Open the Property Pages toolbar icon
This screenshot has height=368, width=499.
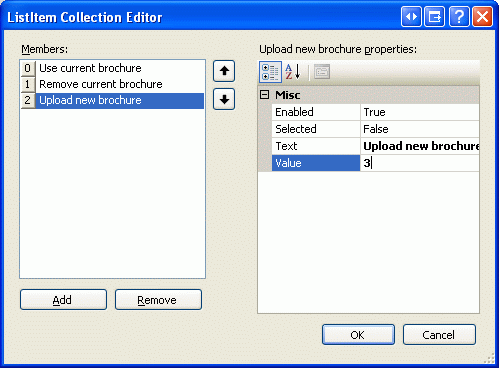click(x=322, y=72)
